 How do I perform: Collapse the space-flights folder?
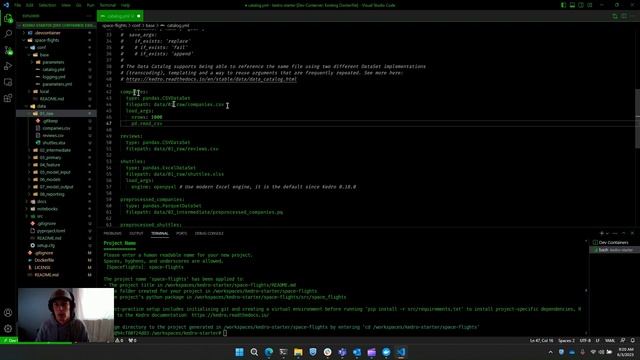tap(47, 40)
